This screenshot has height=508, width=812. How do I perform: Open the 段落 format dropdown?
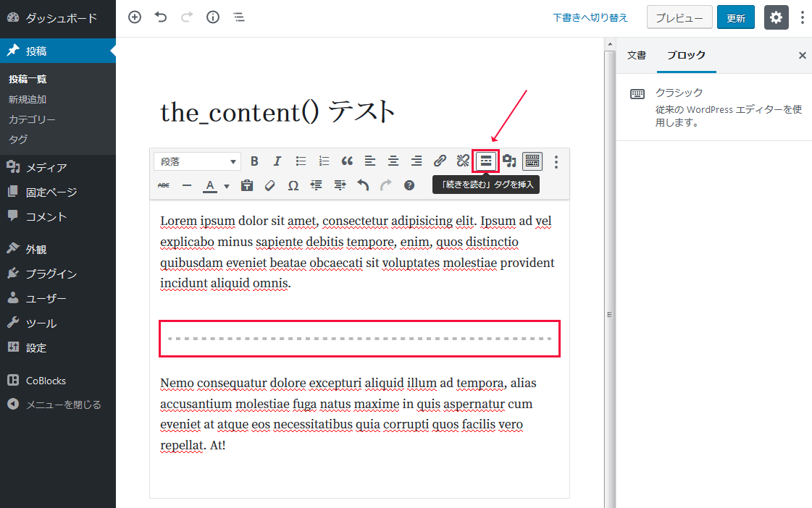point(197,161)
